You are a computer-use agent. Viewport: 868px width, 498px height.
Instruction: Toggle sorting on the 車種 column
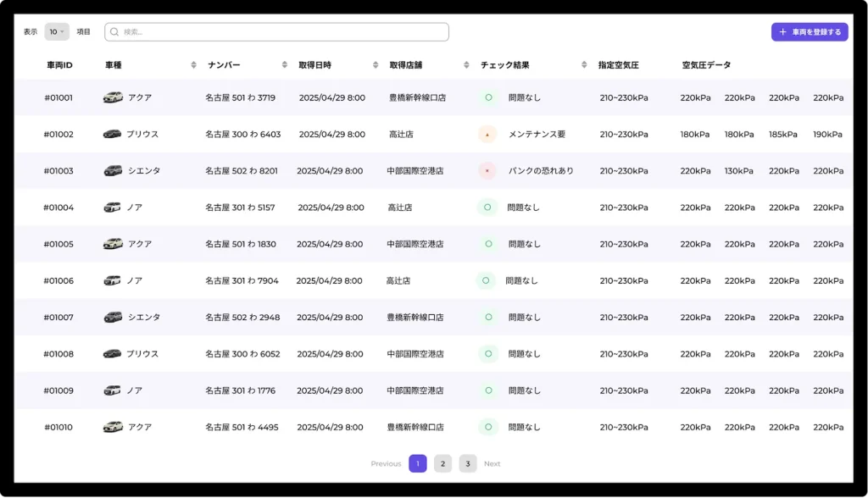coord(195,63)
